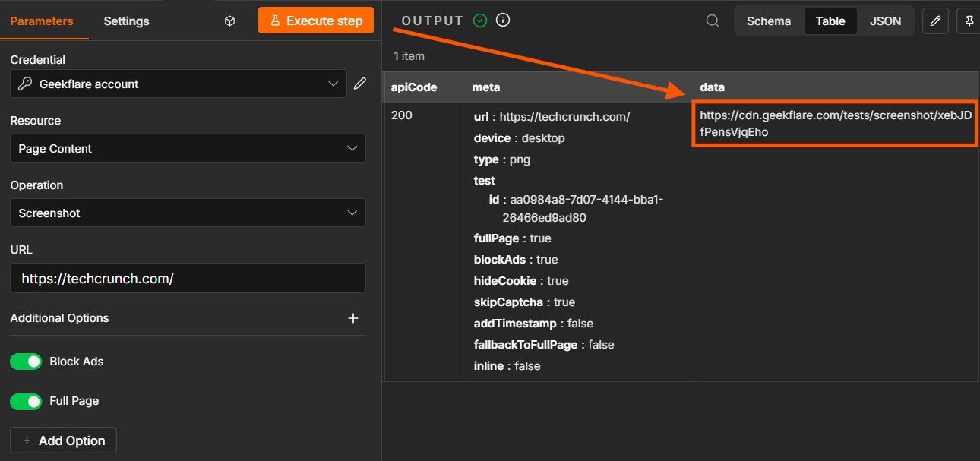This screenshot has height=461, width=980.
Task: Click the device : desktop row
Action: click(520, 138)
